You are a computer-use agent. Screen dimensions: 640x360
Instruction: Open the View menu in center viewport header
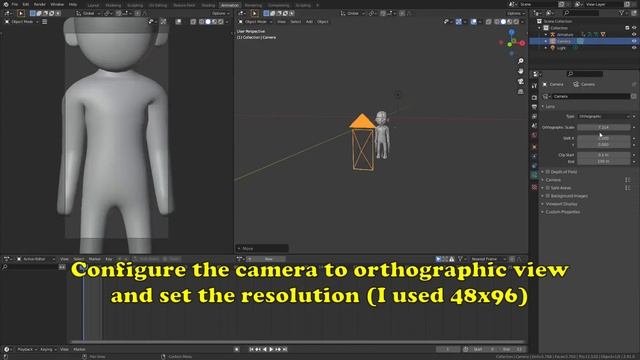(x=281, y=22)
